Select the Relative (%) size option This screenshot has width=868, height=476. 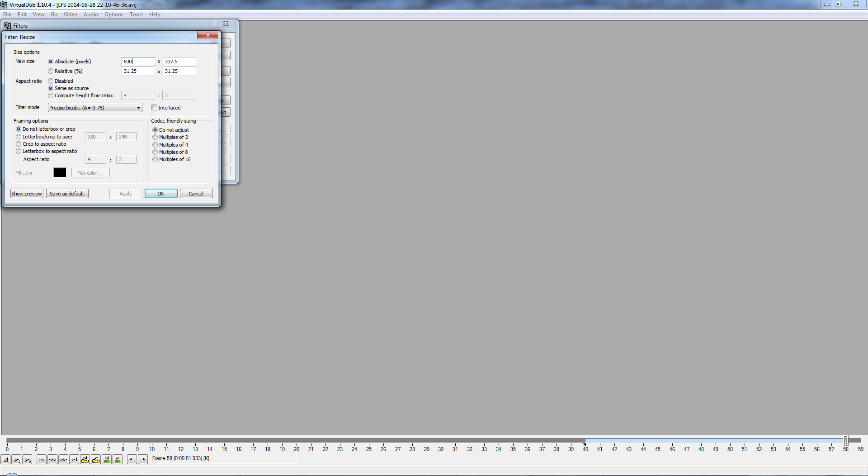tap(51, 71)
